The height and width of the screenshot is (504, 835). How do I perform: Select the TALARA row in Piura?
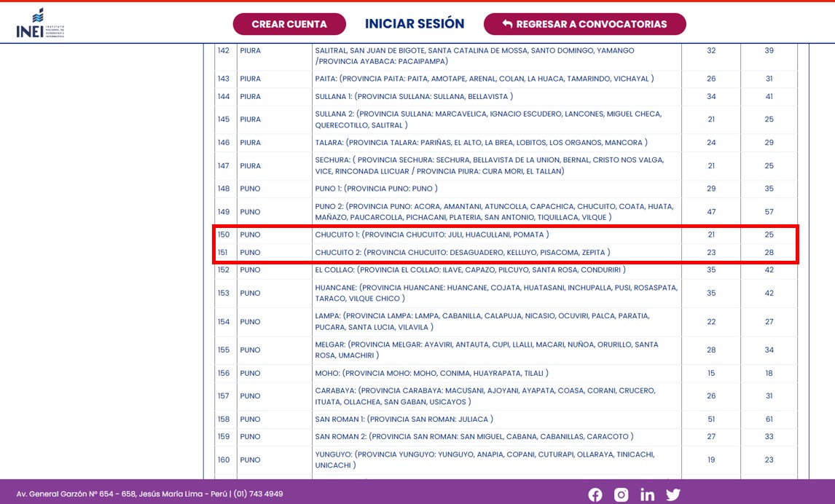tap(481, 143)
